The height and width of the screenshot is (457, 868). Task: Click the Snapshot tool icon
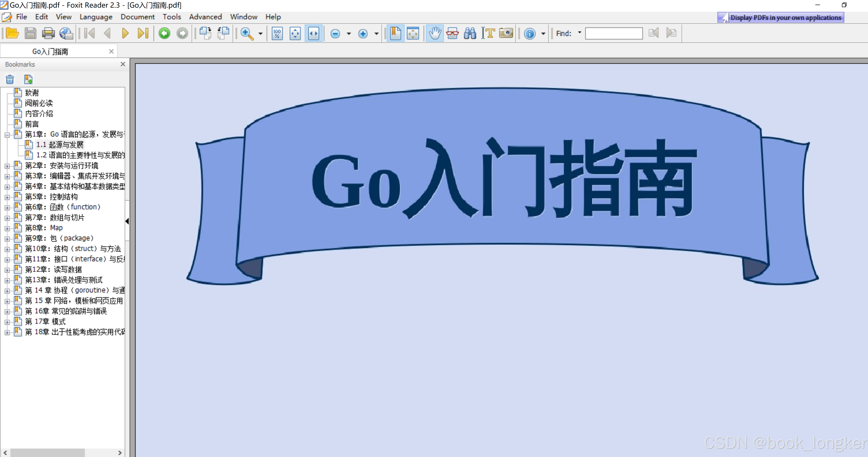506,33
